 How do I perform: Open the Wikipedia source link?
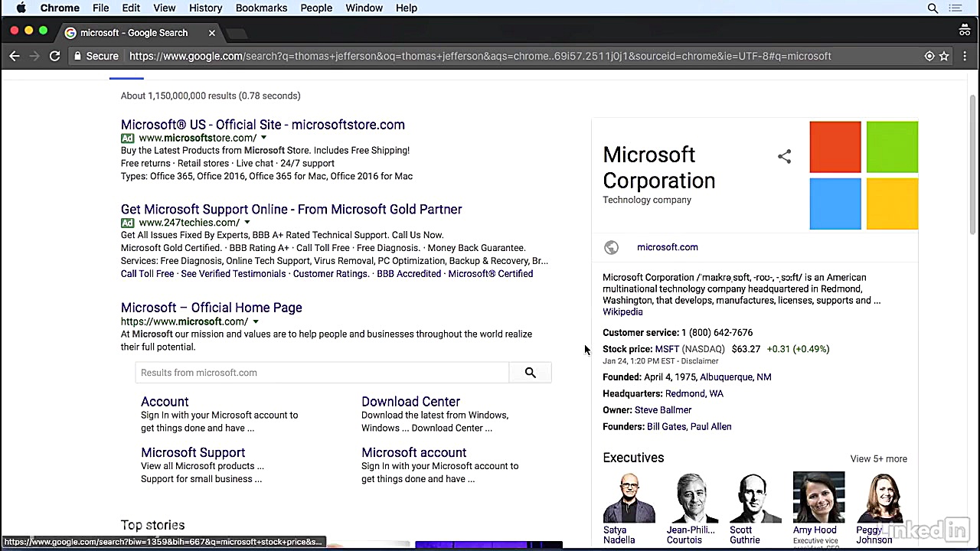[622, 312]
